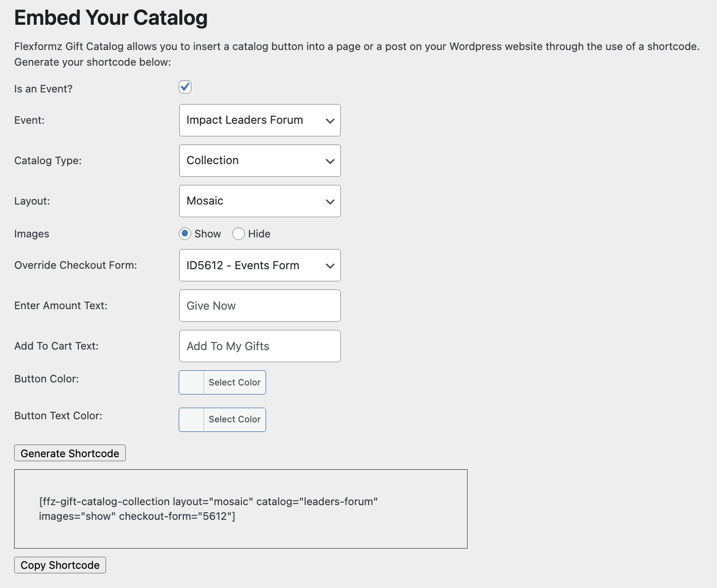Select the 'Hide' images radio button
The width and height of the screenshot is (717, 588).
(x=238, y=233)
